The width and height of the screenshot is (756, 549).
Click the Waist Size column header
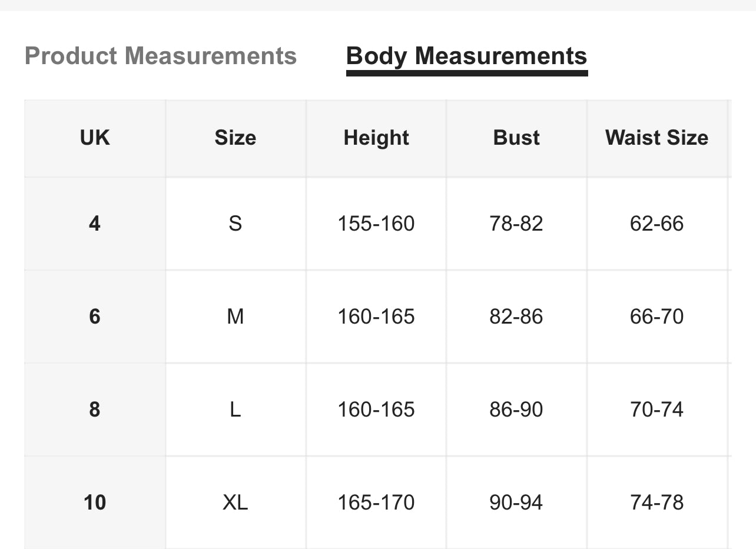click(x=657, y=138)
